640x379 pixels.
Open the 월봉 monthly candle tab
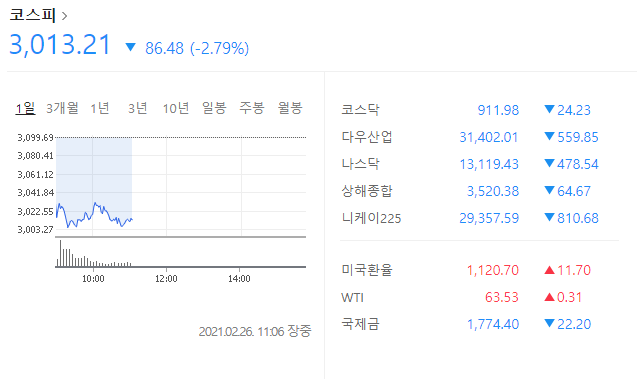(x=290, y=108)
